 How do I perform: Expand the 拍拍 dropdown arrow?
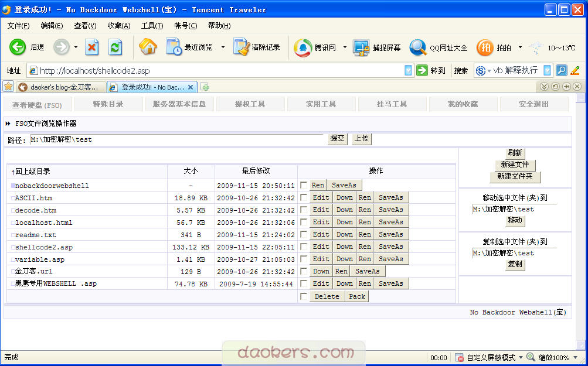click(x=520, y=47)
